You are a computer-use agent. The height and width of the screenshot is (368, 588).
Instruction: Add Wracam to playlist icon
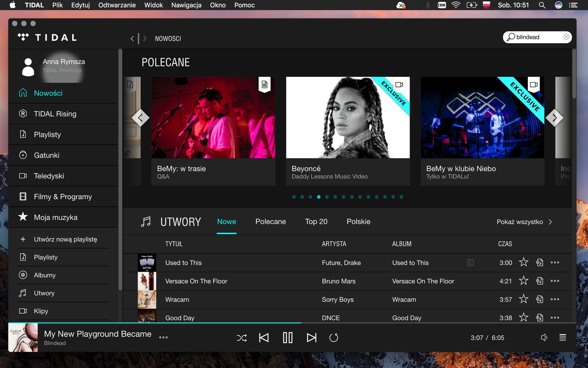(539, 299)
